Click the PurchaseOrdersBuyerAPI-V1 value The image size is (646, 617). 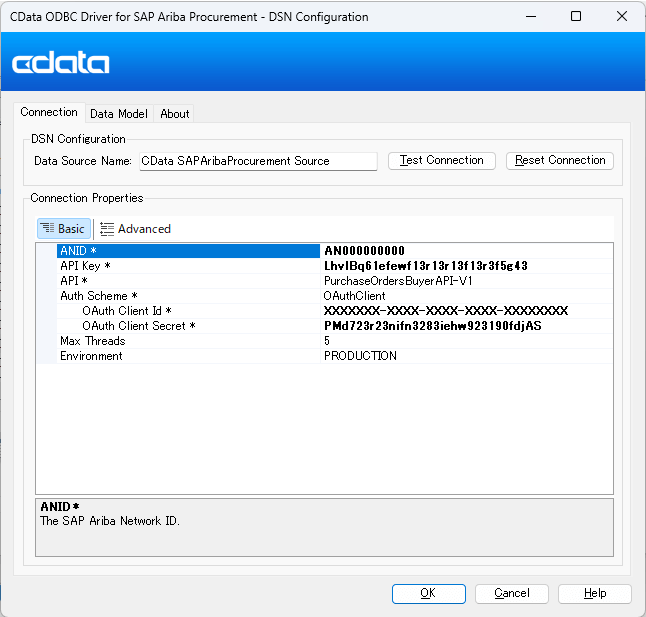coord(466,281)
